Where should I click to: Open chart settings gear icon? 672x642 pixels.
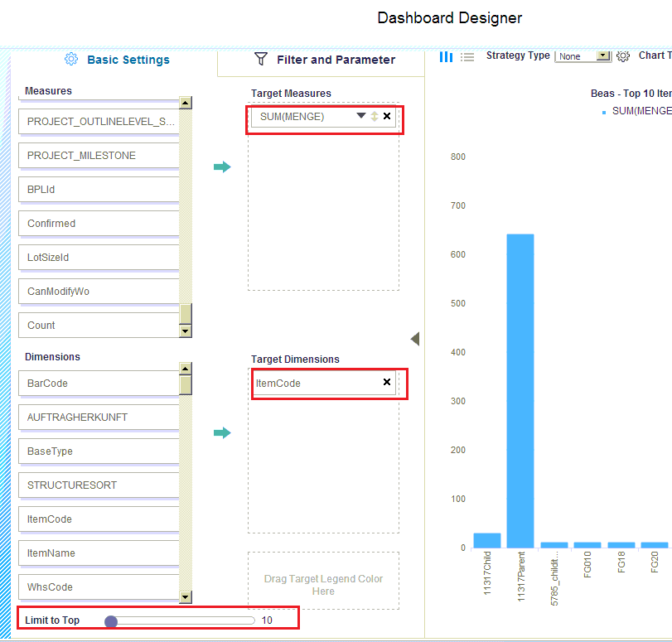pyautogui.click(x=623, y=56)
